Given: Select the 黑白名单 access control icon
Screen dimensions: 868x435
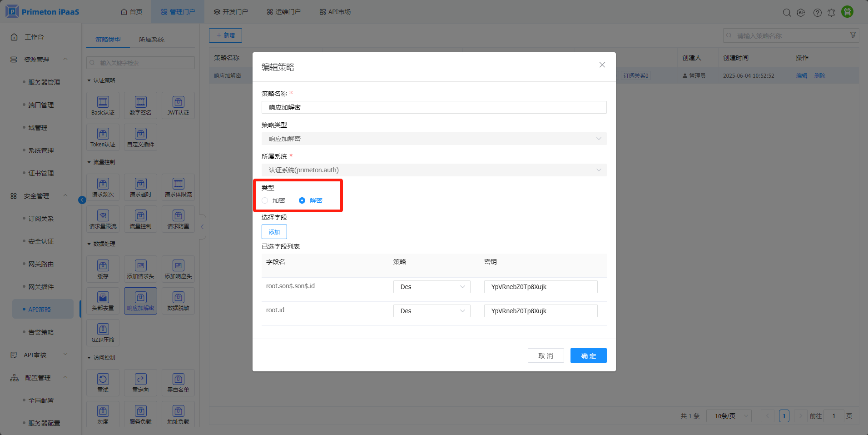Looking at the screenshot, I should [x=178, y=382].
